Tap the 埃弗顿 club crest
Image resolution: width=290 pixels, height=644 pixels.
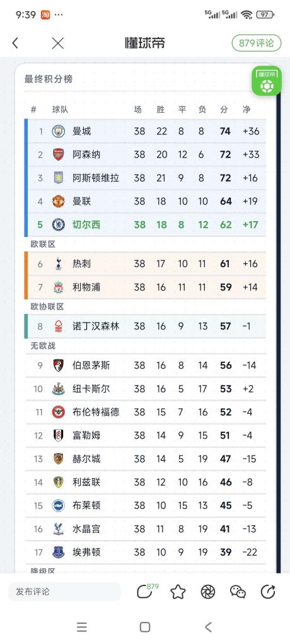(x=59, y=553)
